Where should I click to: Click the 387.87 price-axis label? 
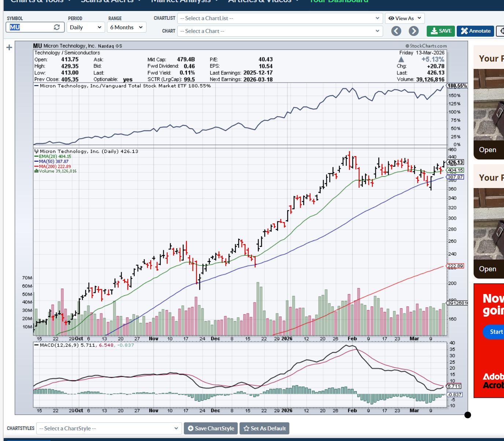tap(456, 177)
